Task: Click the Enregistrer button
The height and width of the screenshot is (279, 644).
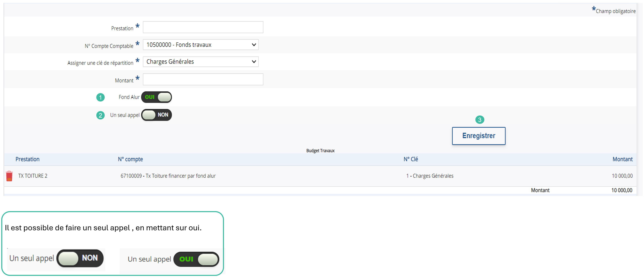Action: 479,136
